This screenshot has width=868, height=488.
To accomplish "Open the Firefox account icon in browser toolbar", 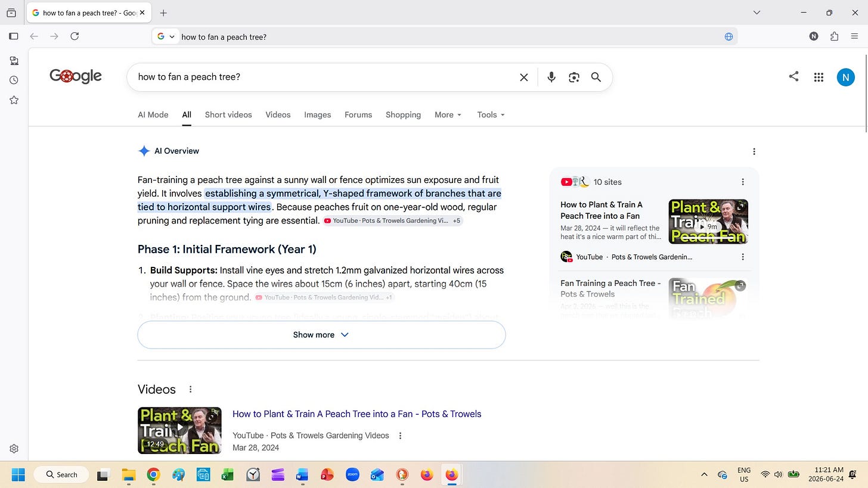I will pyautogui.click(x=814, y=36).
